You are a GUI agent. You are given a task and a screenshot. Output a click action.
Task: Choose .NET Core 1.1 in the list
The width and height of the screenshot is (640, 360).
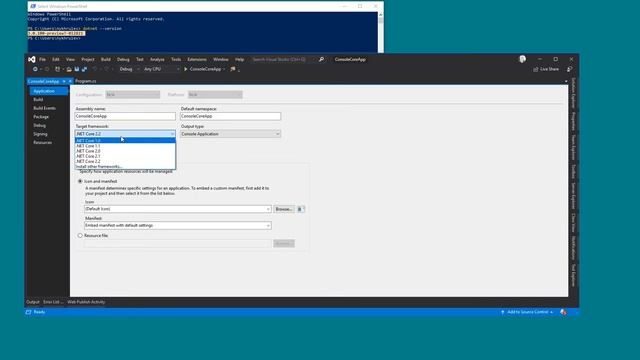[125, 146]
